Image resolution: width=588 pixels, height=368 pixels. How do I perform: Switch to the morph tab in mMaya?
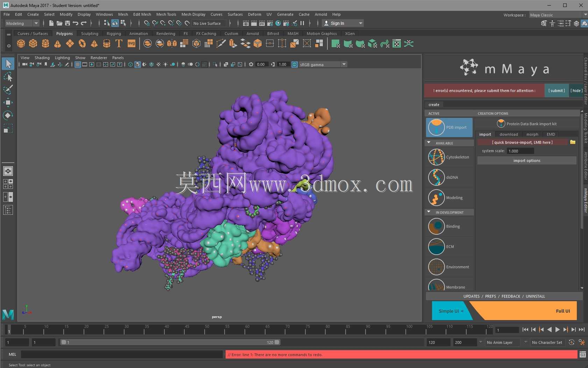coord(532,134)
